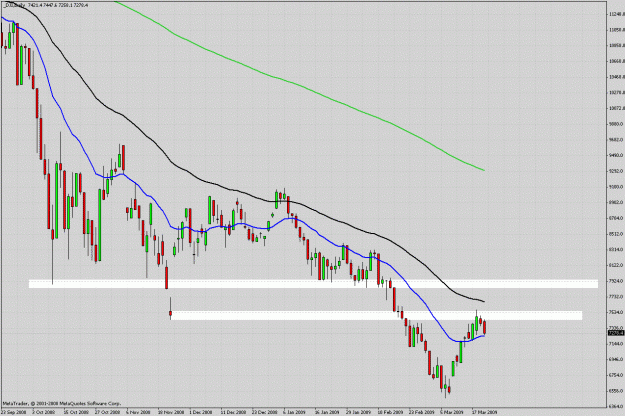Click the 9292.0 price axis label

(x=616, y=171)
